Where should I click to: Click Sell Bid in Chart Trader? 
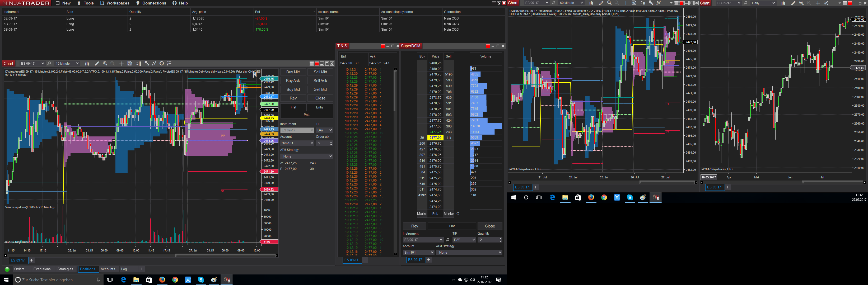point(320,89)
